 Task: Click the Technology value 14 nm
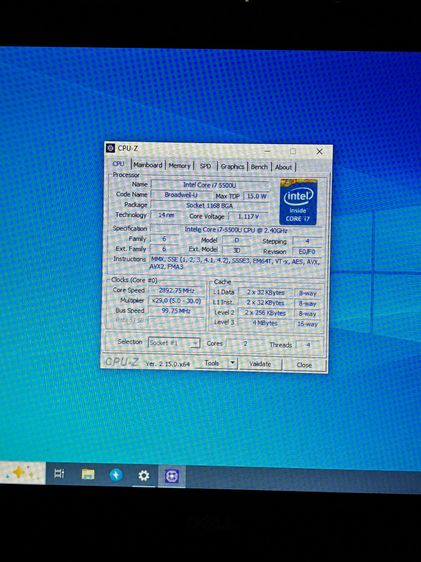pos(166,215)
